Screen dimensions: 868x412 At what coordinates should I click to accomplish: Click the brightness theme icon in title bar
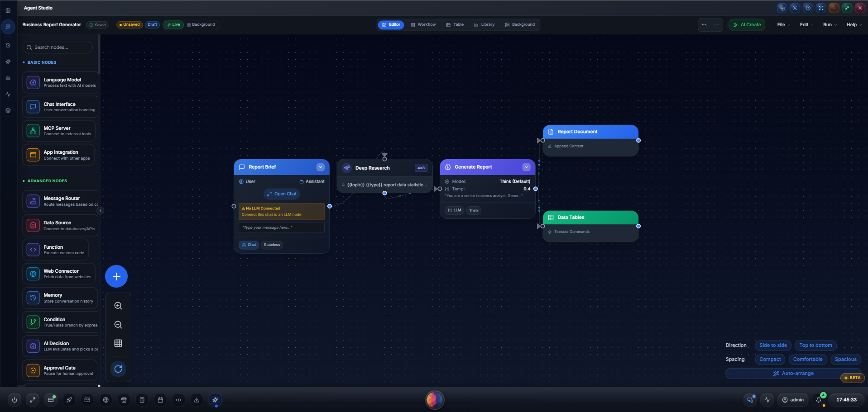795,8
